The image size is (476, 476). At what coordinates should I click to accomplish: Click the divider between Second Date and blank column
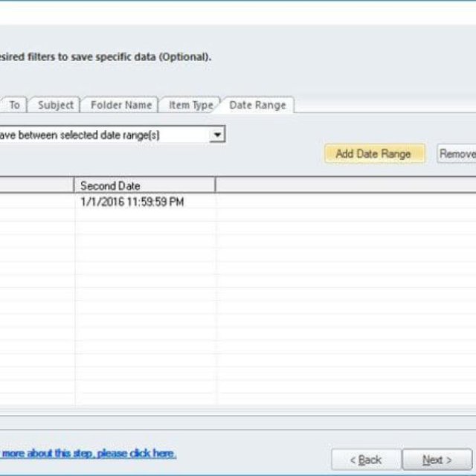216,185
